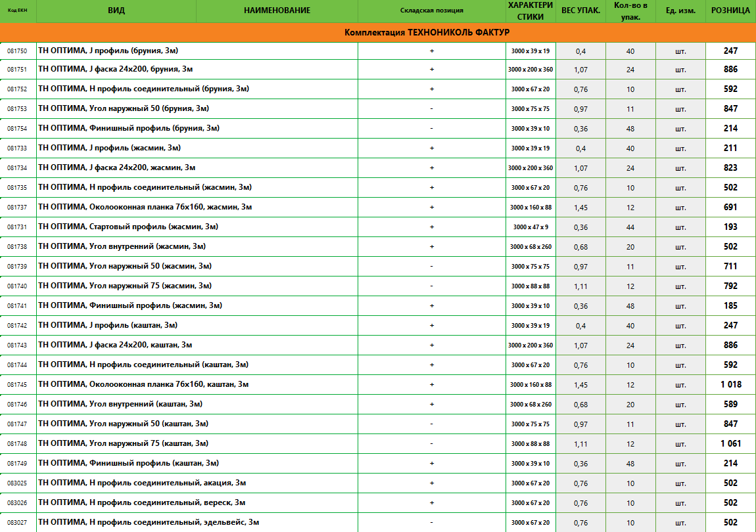Select 'Околооконная планка 76x160, каштан, 3м' name

click(169, 384)
